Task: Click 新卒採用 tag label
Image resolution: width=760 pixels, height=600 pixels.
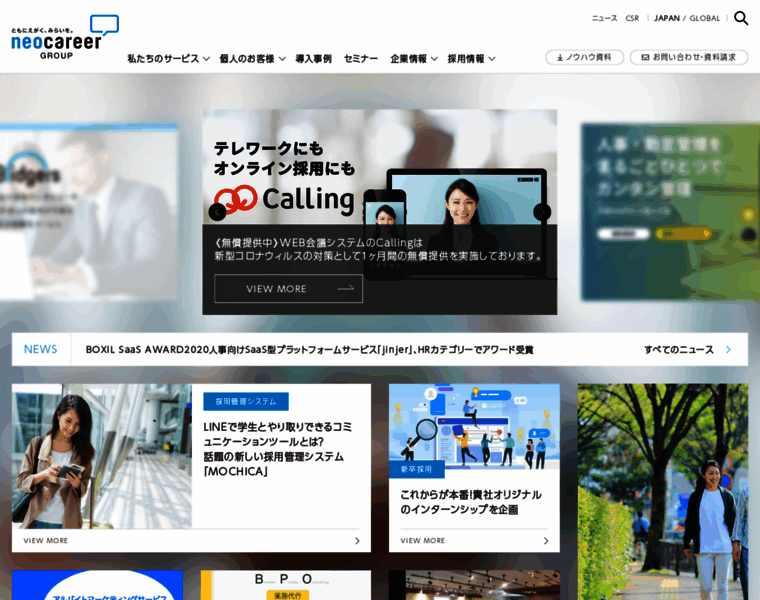Action: click(x=416, y=469)
